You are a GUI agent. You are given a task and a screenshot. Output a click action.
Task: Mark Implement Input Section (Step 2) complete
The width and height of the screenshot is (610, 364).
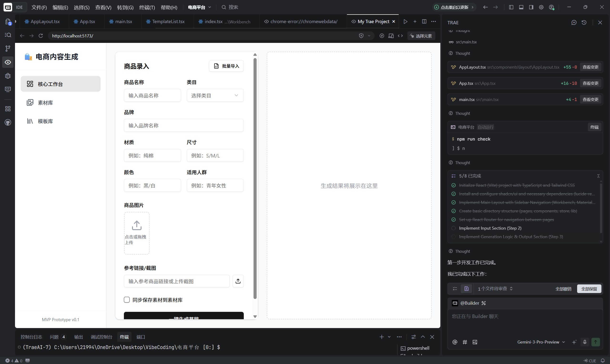tap(453, 228)
